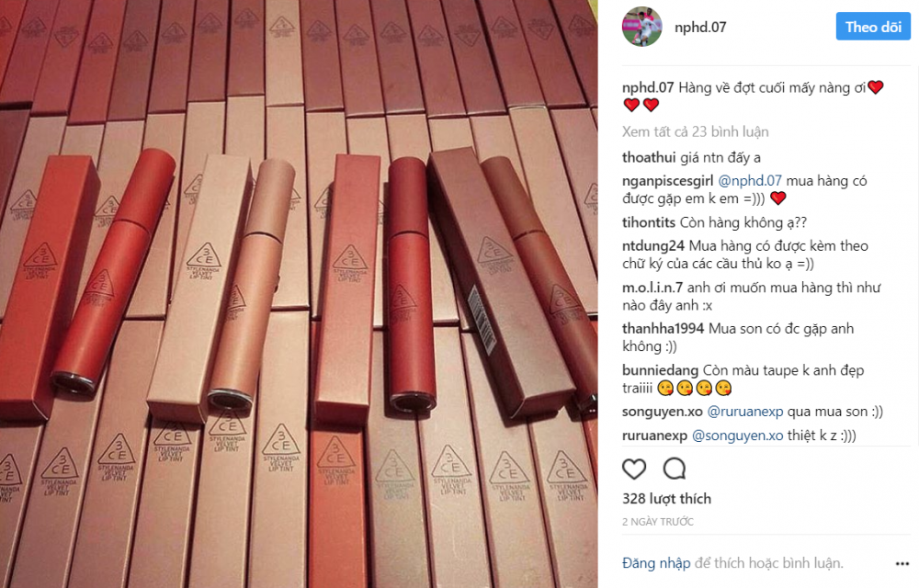Click the heart like icon
The width and height of the screenshot is (919, 588).
pos(633,469)
